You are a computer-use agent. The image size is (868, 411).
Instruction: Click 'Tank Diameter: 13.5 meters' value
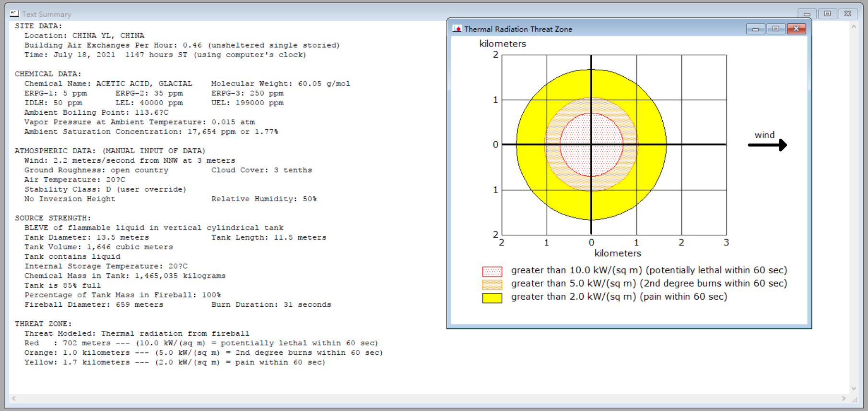pyautogui.click(x=87, y=237)
